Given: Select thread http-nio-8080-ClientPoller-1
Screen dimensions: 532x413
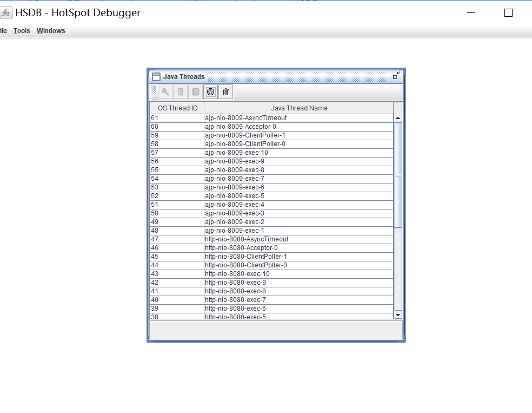Looking at the screenshot, I should pyautogui.click(x=299, y=257).
